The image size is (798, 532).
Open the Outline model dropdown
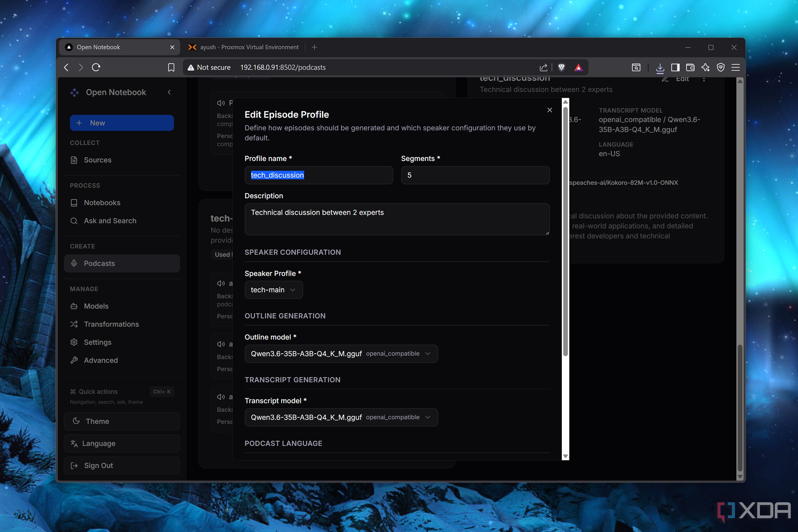pos(341,354)
